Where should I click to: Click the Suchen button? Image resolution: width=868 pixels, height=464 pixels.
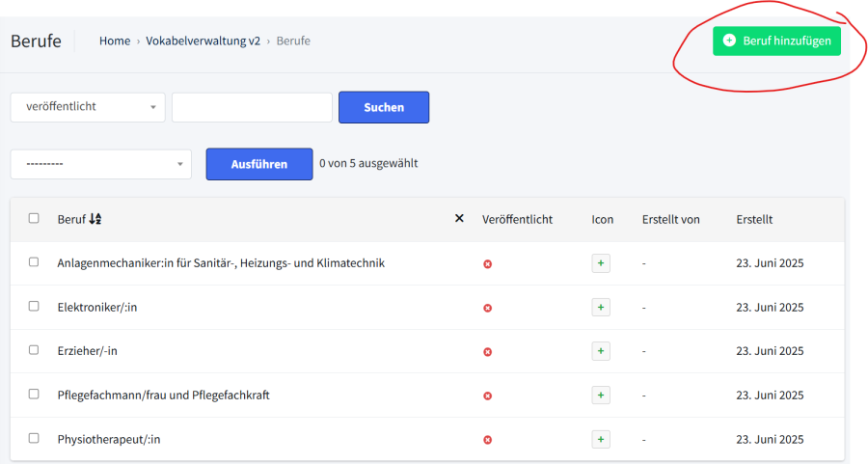(x=383, y=107)
